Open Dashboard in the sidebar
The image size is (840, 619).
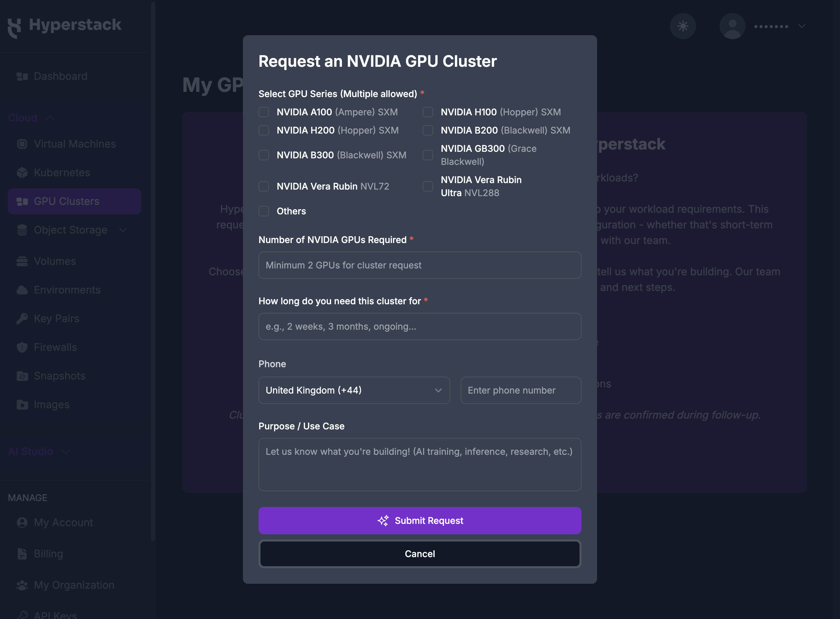[74, 77]
